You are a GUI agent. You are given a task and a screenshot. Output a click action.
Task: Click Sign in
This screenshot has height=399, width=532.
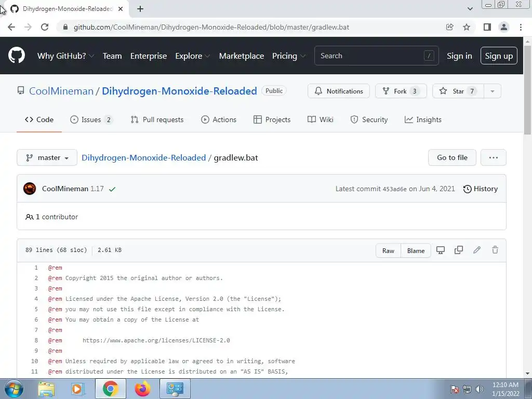459,56
